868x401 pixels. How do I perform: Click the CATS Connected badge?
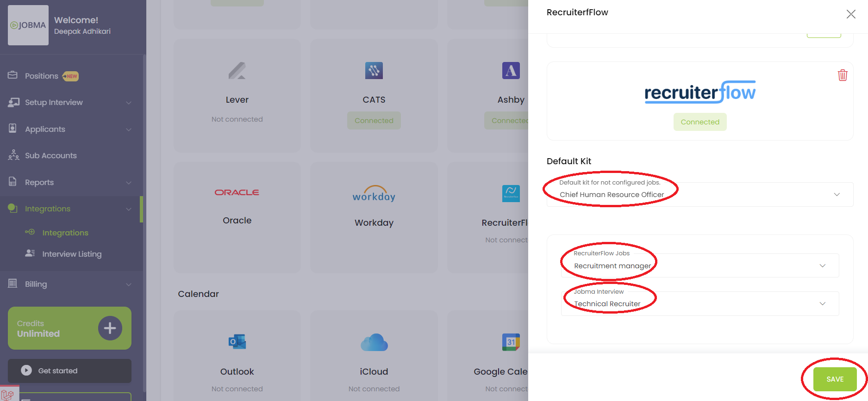(374, 121)
